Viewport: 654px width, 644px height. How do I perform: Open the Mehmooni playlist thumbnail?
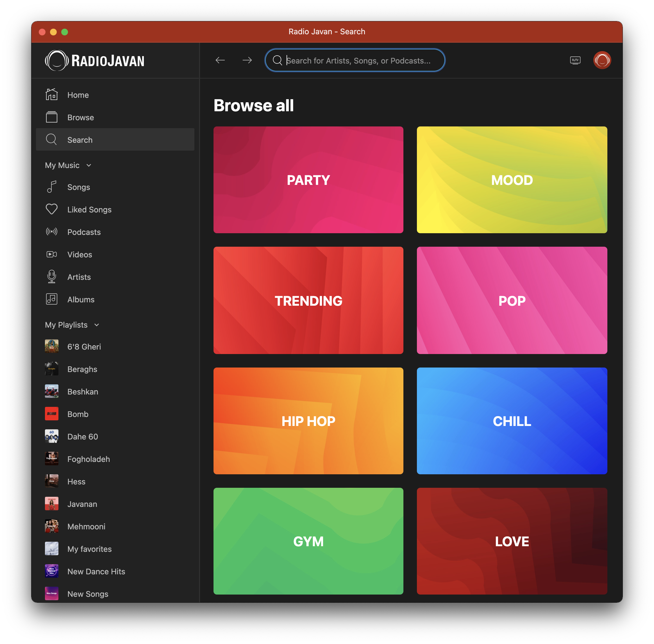click(x=51, y=526)
